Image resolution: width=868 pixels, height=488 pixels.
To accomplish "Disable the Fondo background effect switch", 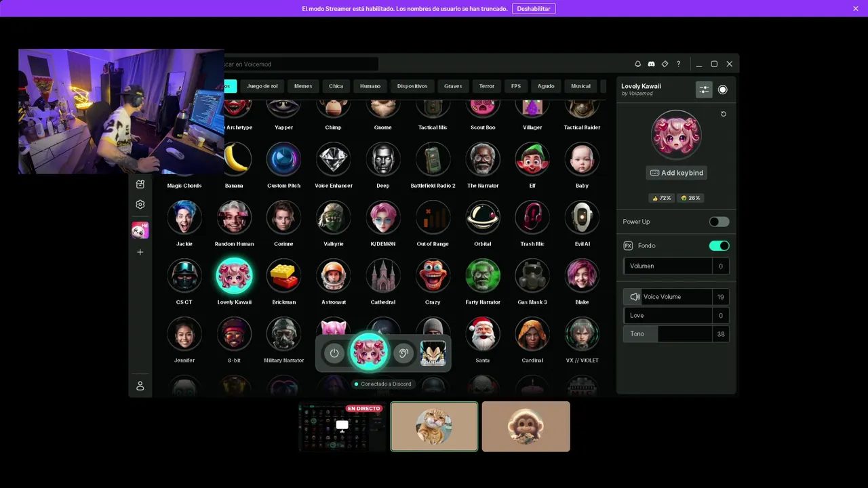I will click(719, 245).
